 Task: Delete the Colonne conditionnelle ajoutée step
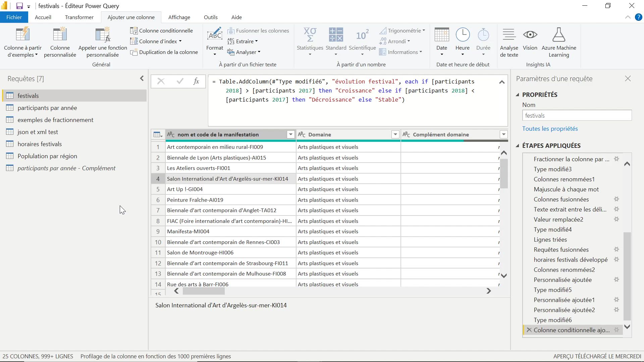click(529, 330)
